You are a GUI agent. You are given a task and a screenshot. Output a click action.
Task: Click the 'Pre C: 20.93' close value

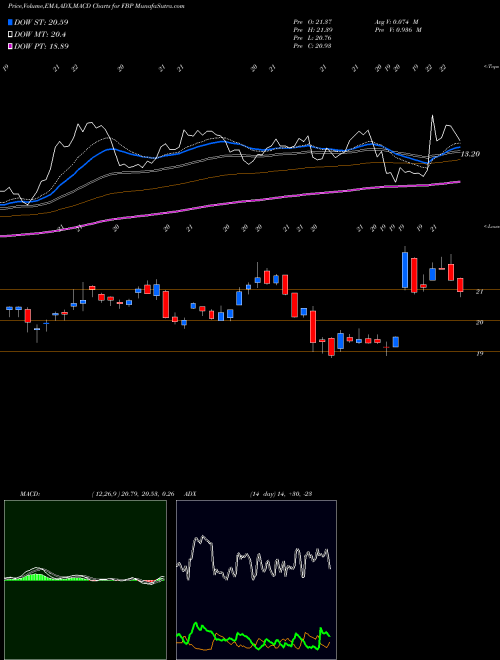(313, 46)
